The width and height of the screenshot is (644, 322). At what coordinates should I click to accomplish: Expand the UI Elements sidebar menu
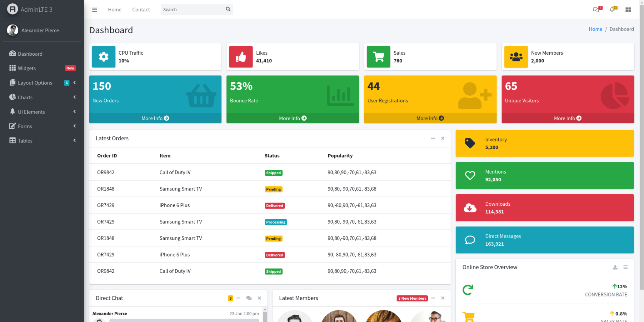42,112
